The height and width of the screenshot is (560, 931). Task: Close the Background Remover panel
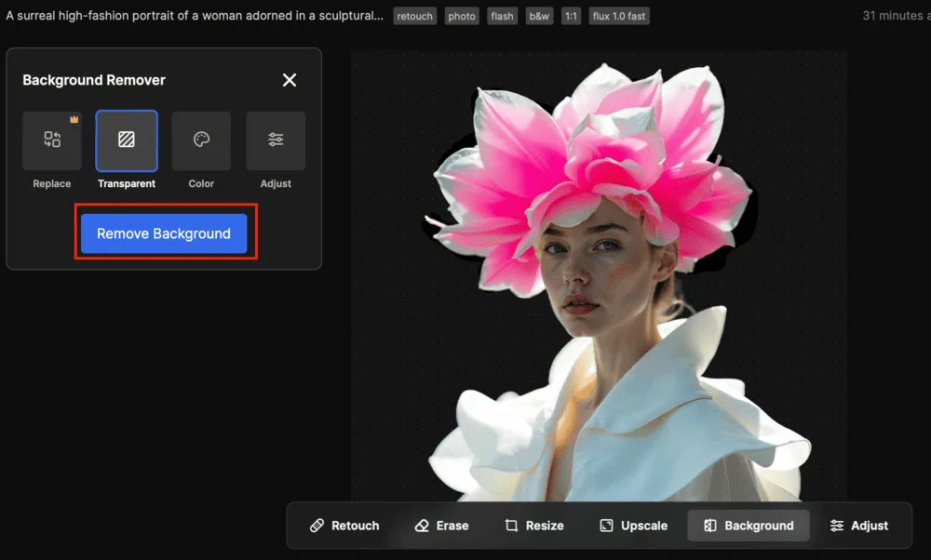pyautogui.click(x=290, y=80)
